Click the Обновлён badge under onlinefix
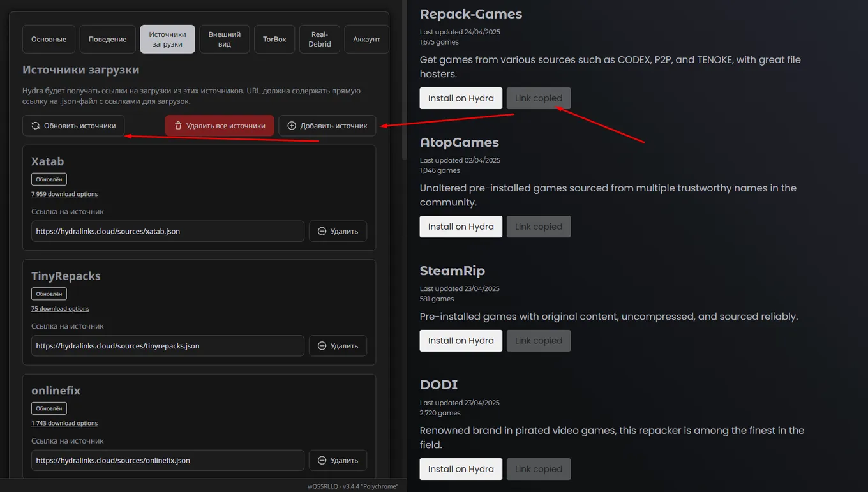The height and width of the screenshot is (492, 868). (49, 408)
